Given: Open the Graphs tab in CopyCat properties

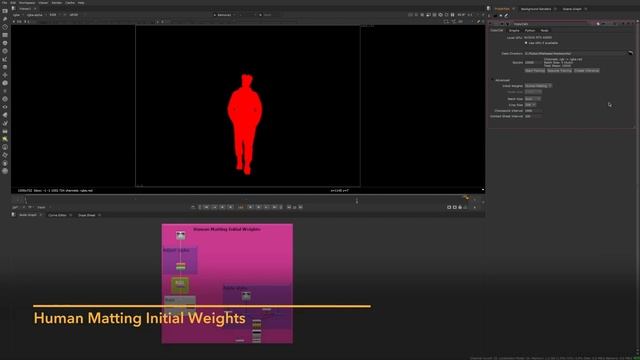Looking at the screenshot, I should pyautogui.click(x=514, y=31).
